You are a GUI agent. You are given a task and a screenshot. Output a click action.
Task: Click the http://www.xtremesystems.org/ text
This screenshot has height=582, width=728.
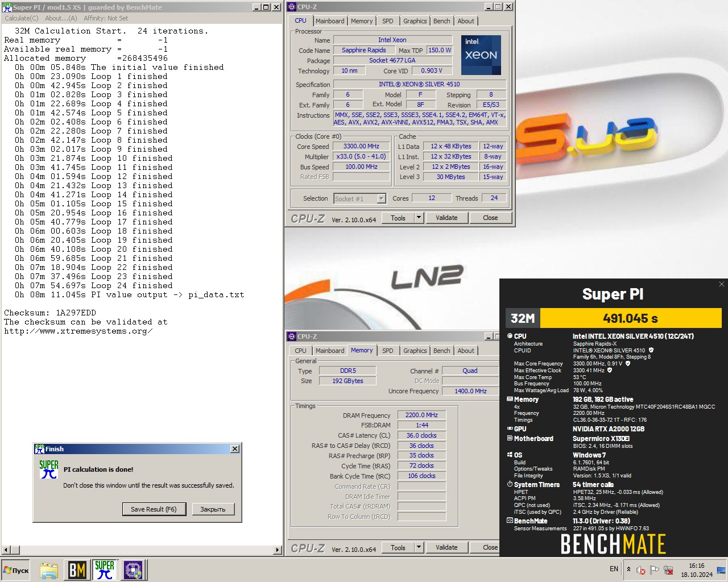coord(78,331)
